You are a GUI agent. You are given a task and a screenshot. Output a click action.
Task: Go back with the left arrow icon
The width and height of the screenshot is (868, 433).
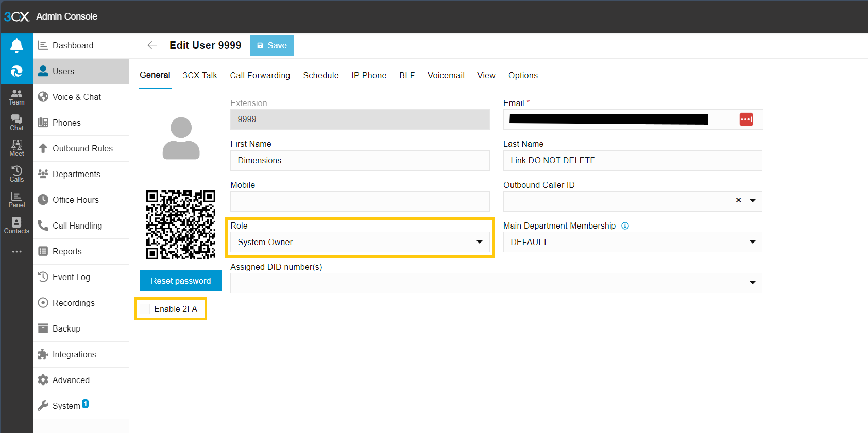click(x=152, y=45)
